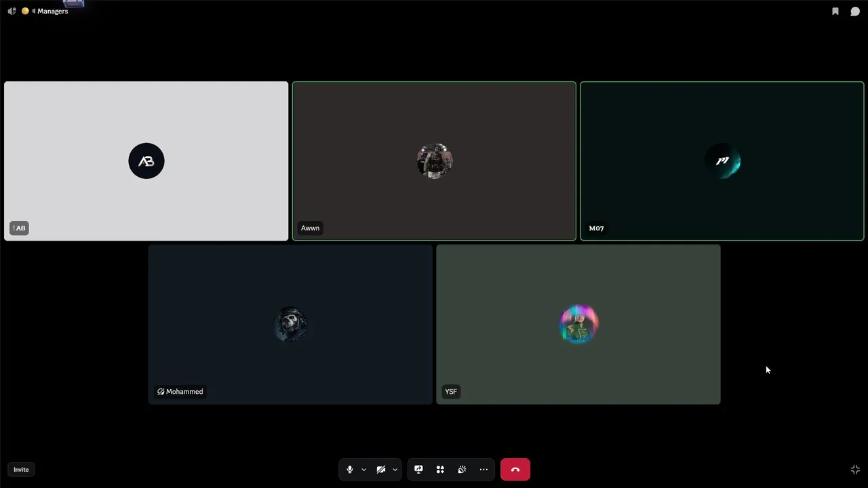Open the soundboard icon
This screenshot has height=488, width=868.
(462, 470)
